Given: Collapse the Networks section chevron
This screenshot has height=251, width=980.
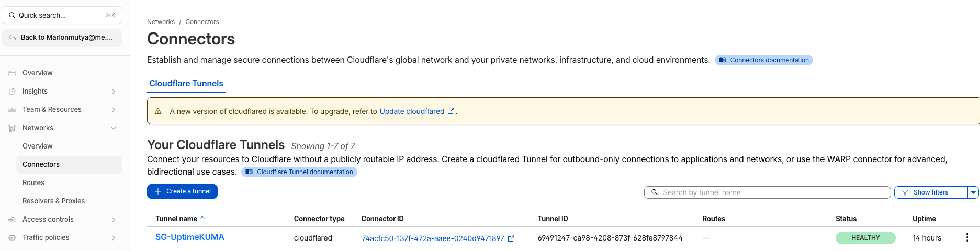Looking at the screenshot, I should (114, 128).
